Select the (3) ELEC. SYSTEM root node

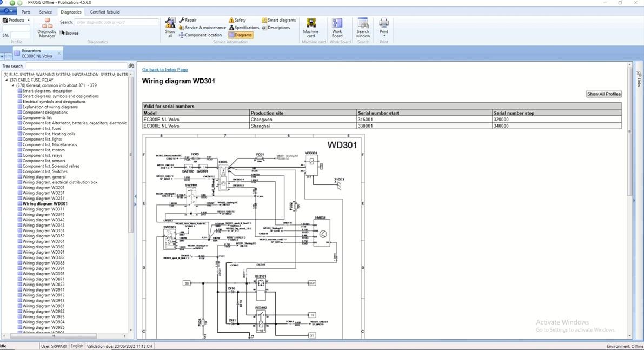point(66,75)
